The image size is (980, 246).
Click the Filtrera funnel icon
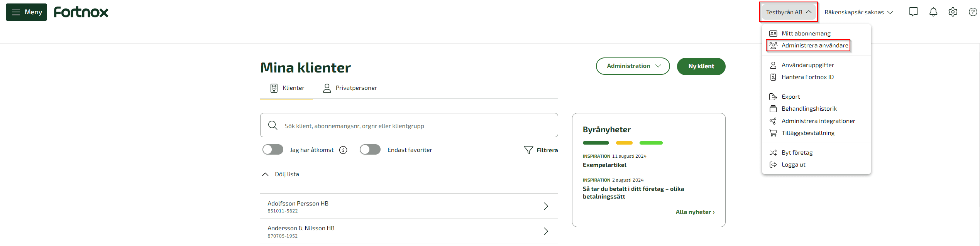click(x=528, y=150)
